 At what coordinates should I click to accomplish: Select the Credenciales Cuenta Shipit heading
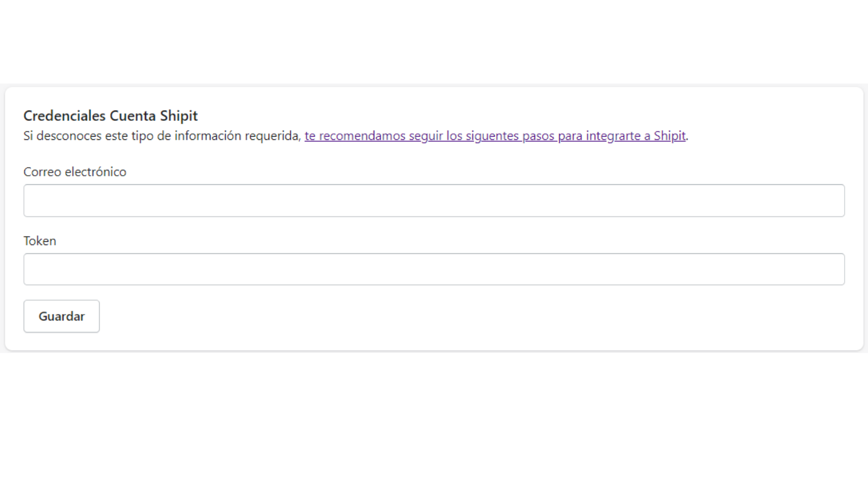pos(111,115)
